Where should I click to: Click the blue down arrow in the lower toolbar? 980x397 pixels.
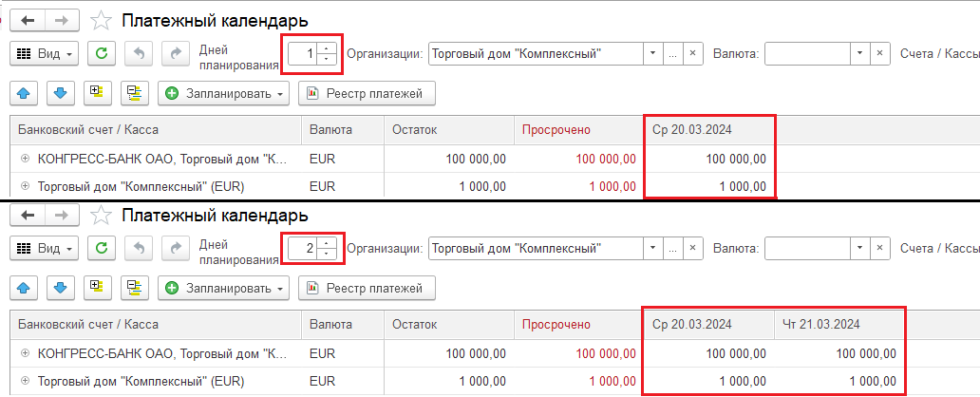(59, 288)
